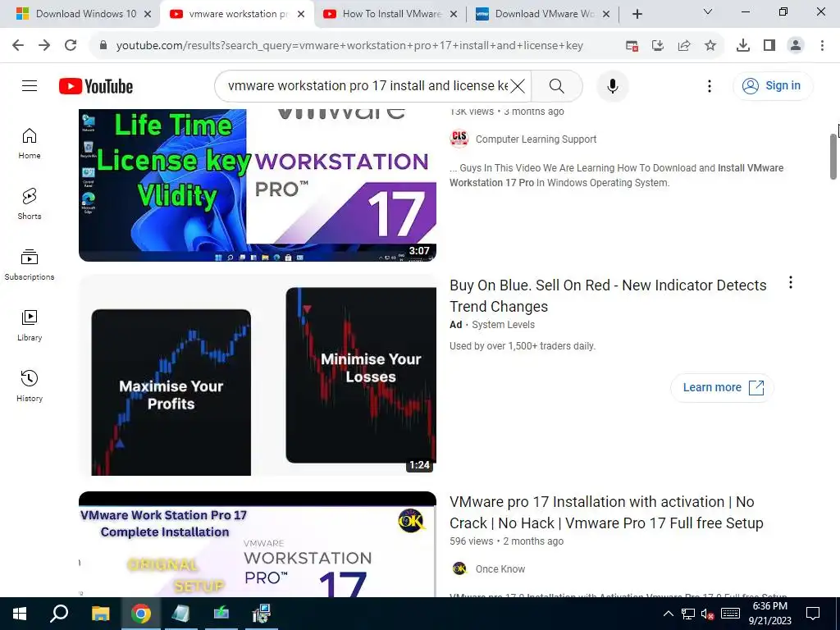Viewport: 840px width, 630px height.
Task: Start voice search with microphone icon
Action: pyautogui.click(x=612, y=85)
